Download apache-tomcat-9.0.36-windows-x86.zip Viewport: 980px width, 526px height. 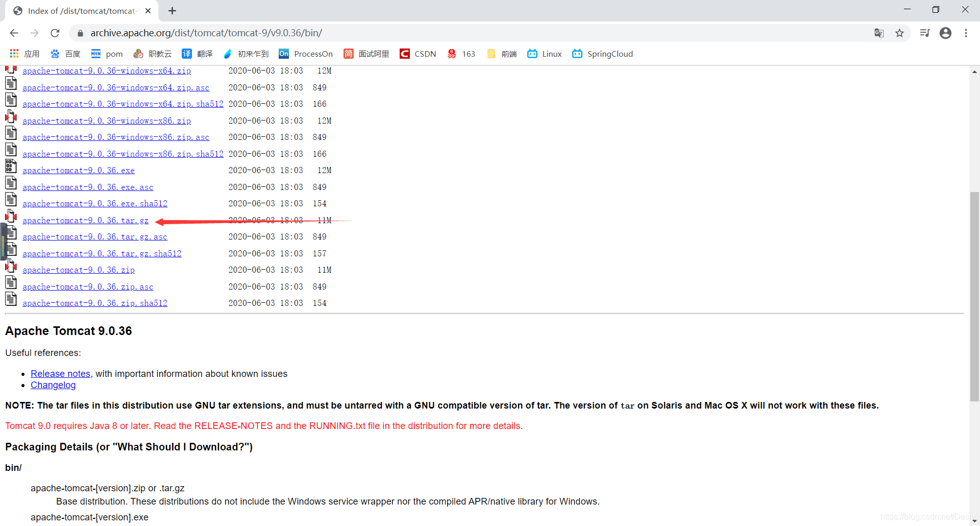(x=107, y=121)
